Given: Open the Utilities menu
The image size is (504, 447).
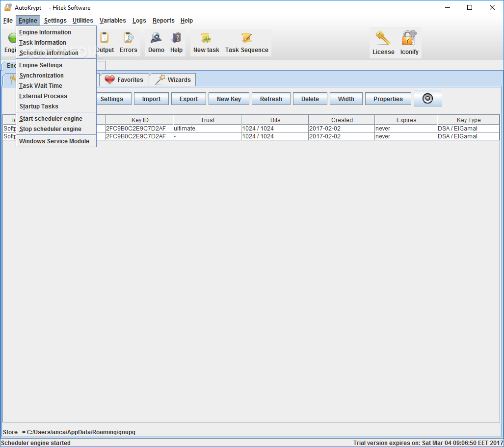Looking at the screenshot, I should 82,21.
